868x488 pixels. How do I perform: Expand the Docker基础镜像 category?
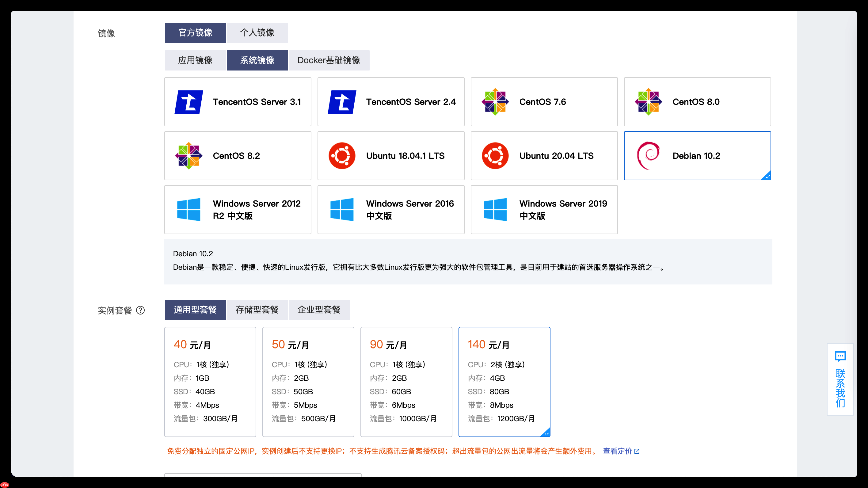329,60
